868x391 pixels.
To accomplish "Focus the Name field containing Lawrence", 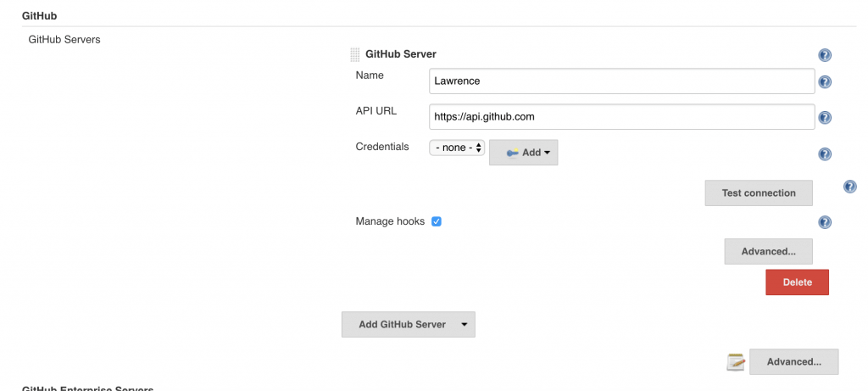I will [x=622, y=81].
